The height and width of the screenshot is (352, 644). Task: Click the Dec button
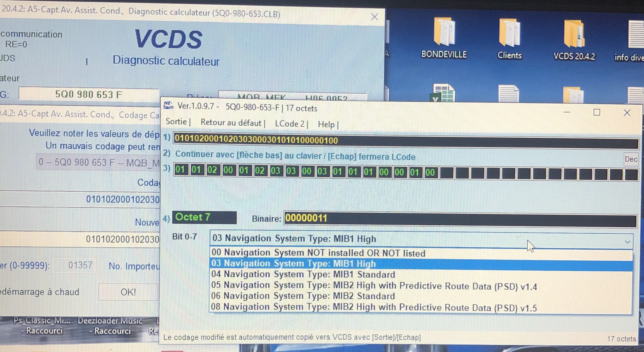coord(631,159)
